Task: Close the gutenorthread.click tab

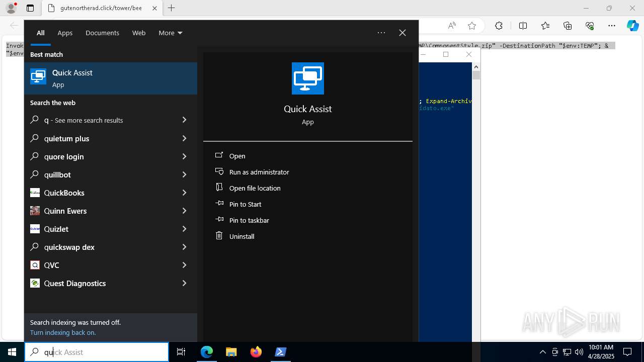Action: click(x=154, y=8)
